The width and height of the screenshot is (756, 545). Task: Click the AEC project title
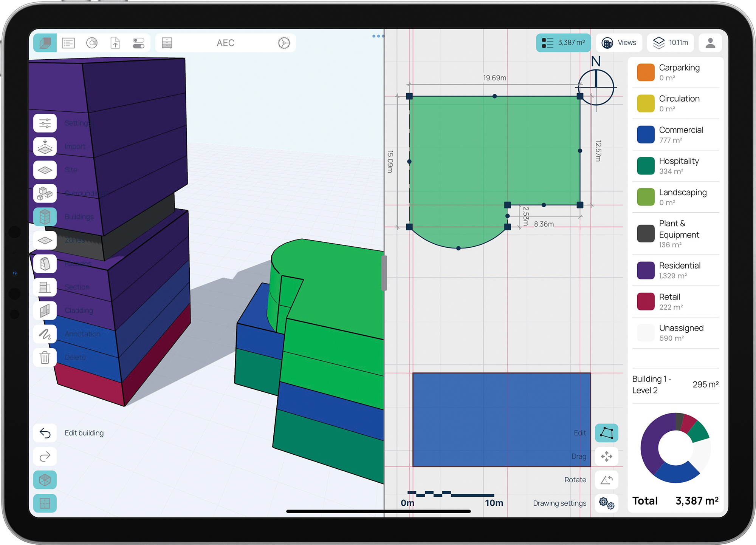point(226,43)
